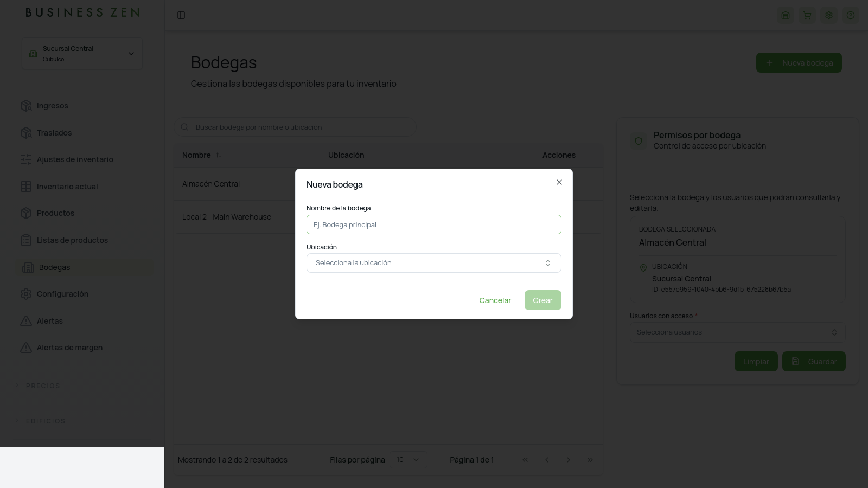
Task: Close the Nueva bodega dialog
Action: click(559, 182)
